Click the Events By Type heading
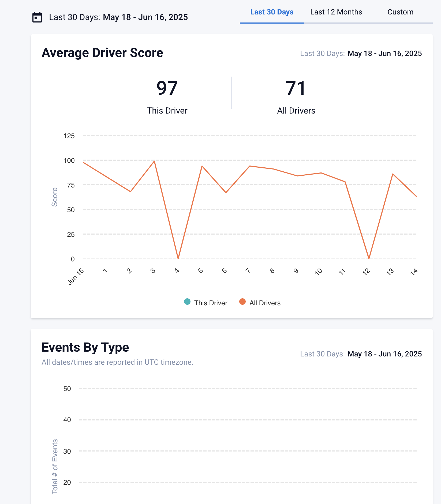Image resolution: width=441 pixels, height=504 pixels. tap(85, 347)
